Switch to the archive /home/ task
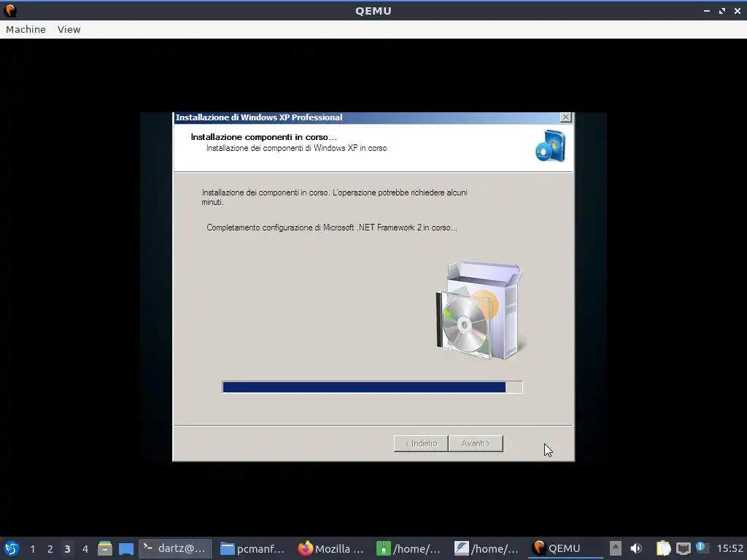The image size is (747, 560). pos(409,548)
